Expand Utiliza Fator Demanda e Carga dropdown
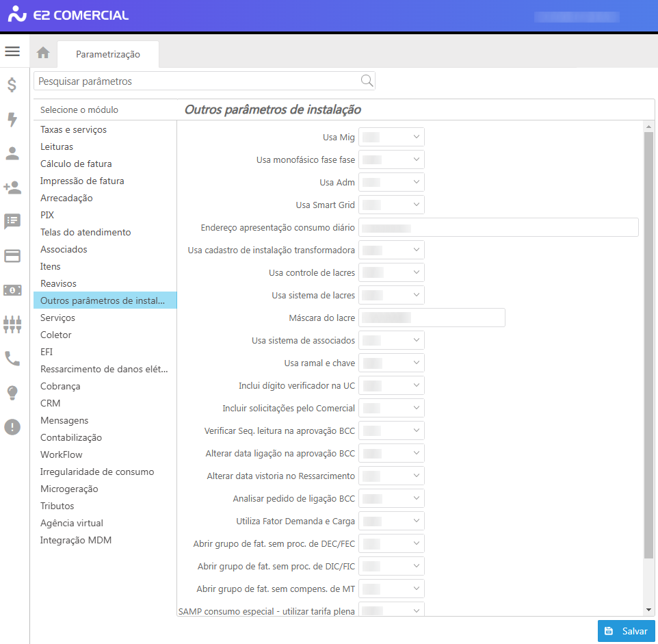Screen dimensions: 658x644 [391, 521]
